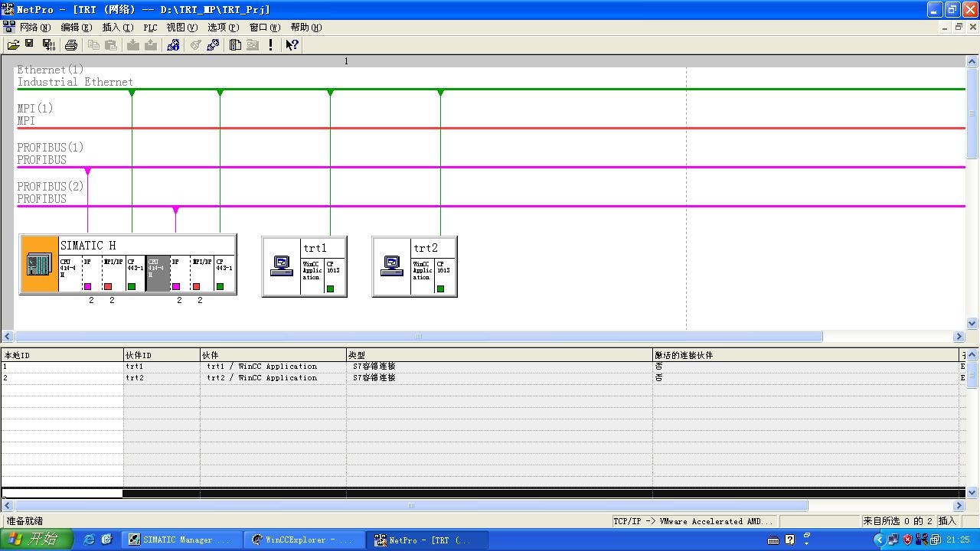
Task: Select the trt2 partner ID cell
Action: point(162,378)
